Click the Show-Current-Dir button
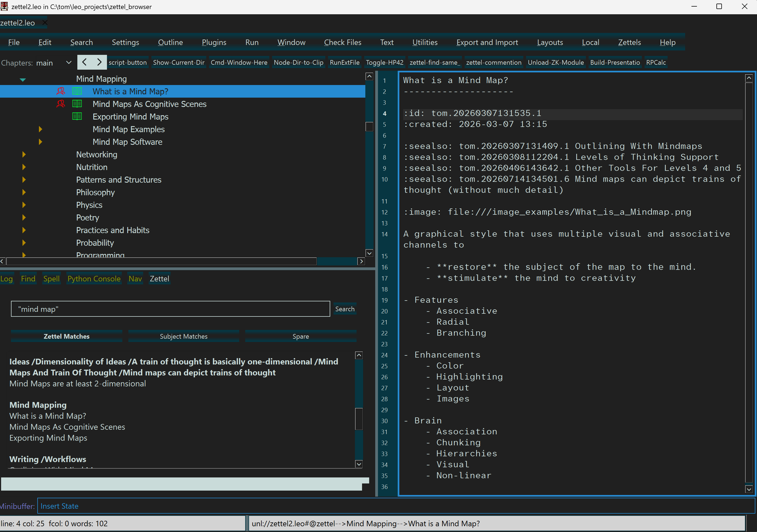Image resolution: width=757 pixels, height=532 pixels. coord(179,62)
